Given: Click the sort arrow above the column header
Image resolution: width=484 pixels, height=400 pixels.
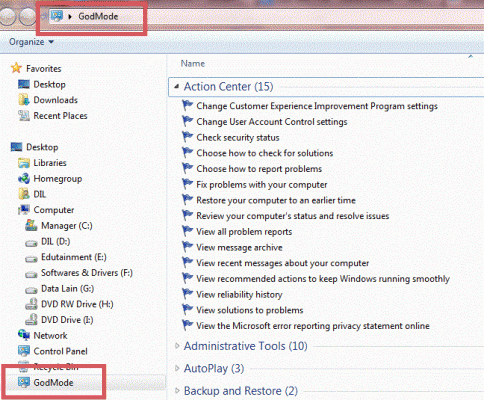Looking at the screenshot, I should click(470, 56).
